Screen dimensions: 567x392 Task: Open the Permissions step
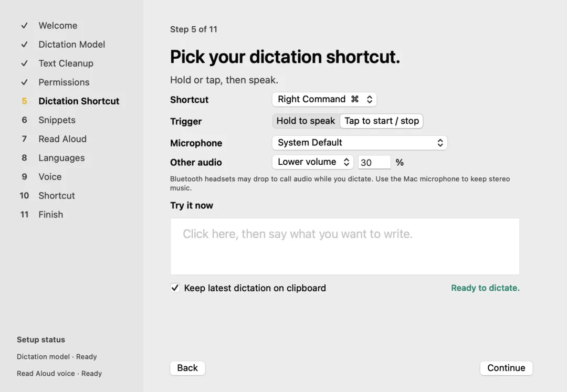tap(64, 82)
